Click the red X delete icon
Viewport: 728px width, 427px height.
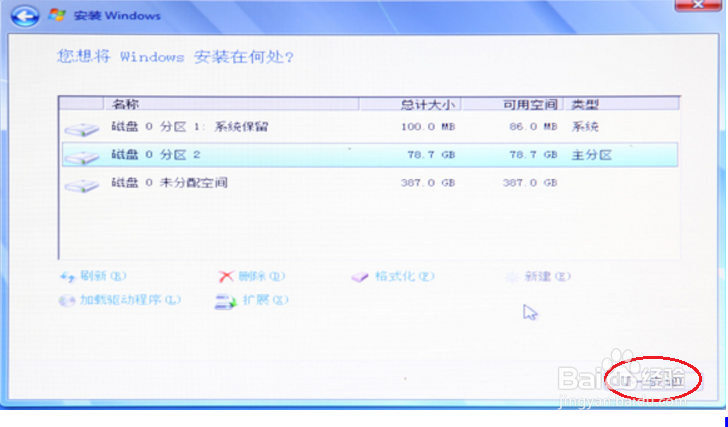tap(226, 277)
